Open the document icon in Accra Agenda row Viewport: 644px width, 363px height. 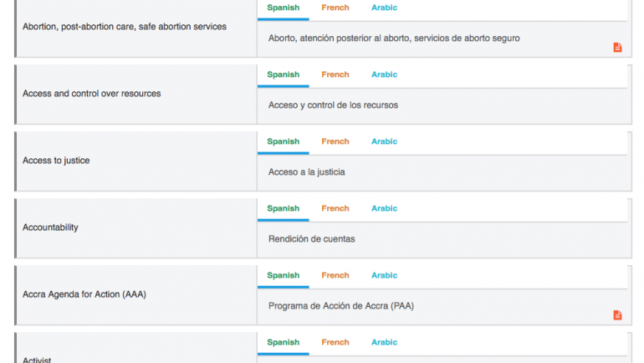coord(617,315)
